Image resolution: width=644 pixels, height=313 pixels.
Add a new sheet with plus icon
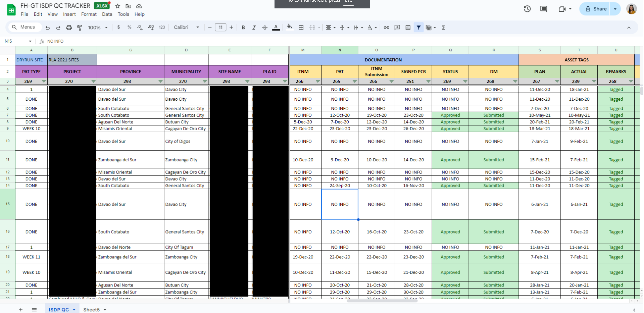21,310
